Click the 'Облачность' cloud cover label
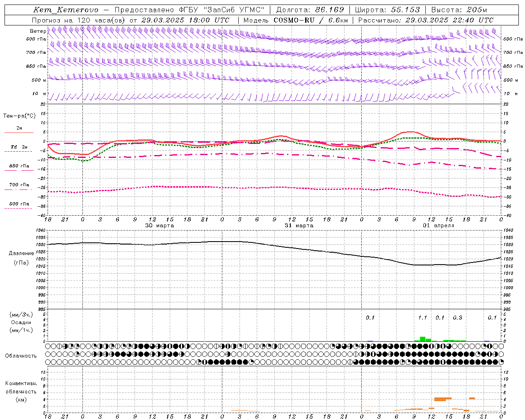 21,356
